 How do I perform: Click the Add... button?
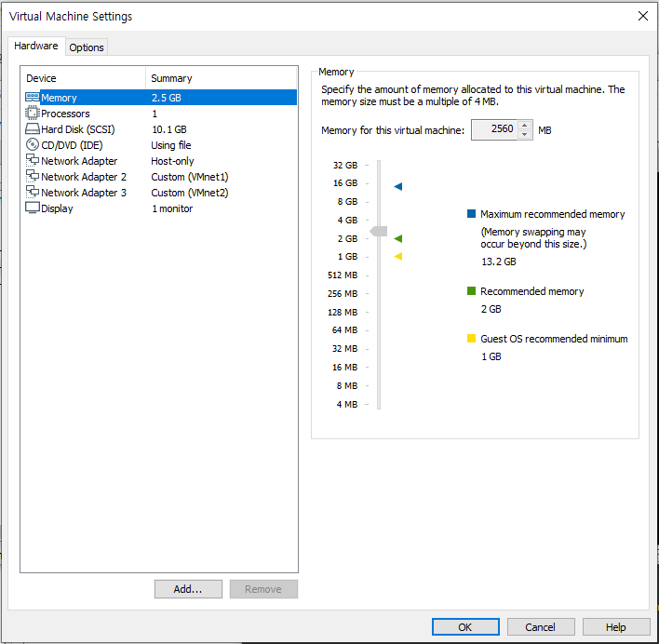188,589
